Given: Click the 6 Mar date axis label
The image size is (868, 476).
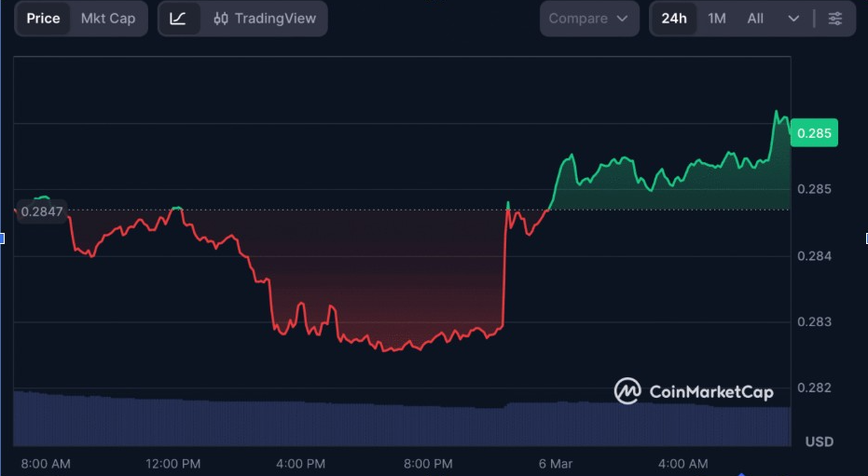Looking at the screenshot, I should [556, 464].
